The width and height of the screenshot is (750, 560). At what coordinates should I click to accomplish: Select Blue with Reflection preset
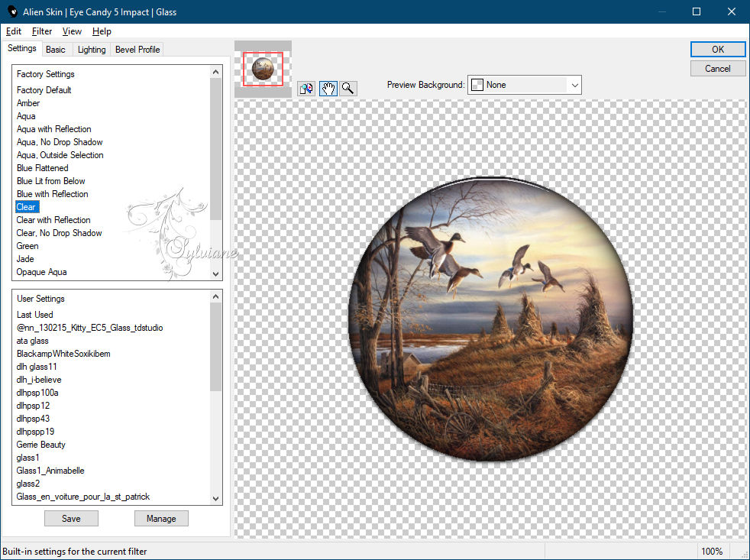(x=52, y=194)
